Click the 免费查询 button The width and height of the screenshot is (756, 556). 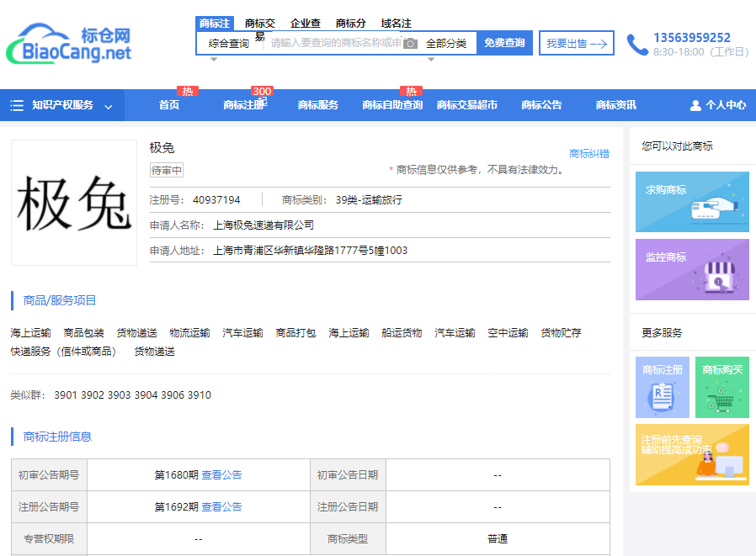pyautogui.click(x=504, y=43)
